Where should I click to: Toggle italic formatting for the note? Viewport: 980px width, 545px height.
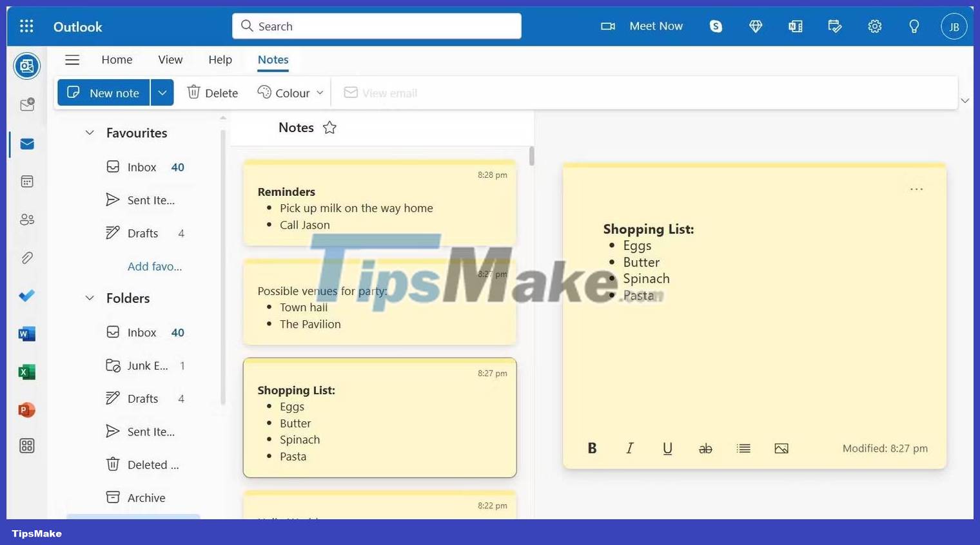pyautogui.click(x=630, y=448)
